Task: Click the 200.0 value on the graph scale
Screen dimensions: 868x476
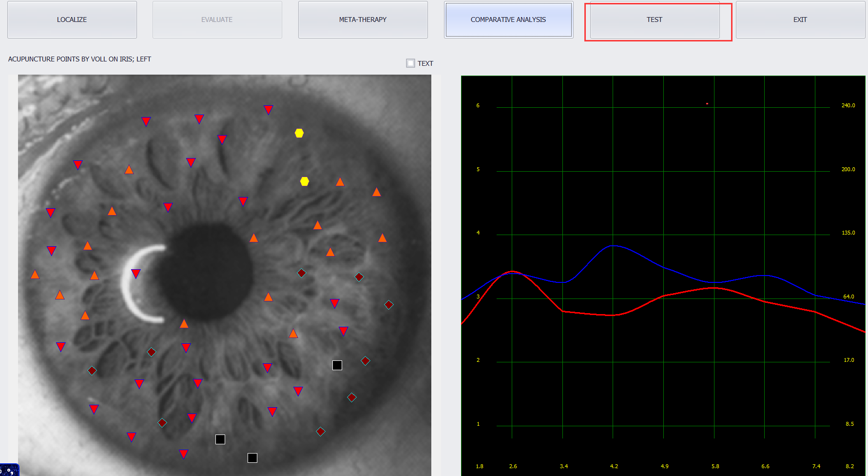Action: tap(848, 169)
